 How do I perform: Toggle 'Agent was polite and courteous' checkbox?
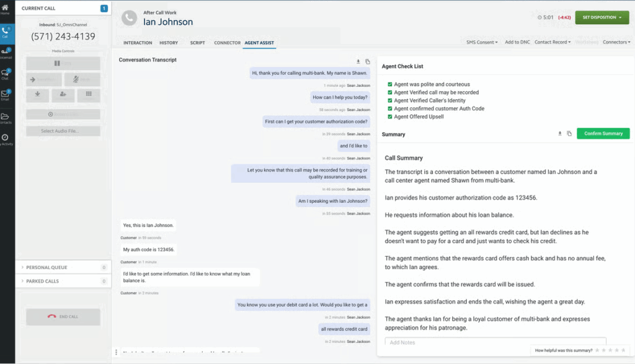click(x=389, y=84)
